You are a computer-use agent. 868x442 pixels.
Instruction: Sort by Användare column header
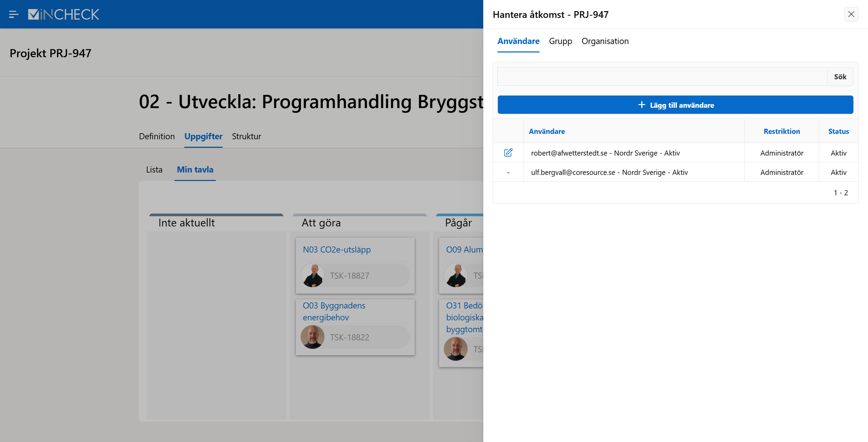546,131
